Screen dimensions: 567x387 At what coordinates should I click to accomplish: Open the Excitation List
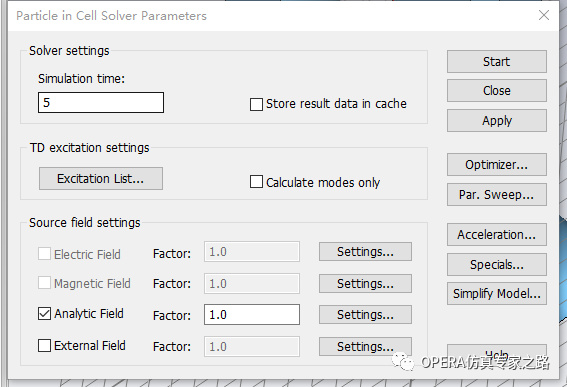(101, 178)
